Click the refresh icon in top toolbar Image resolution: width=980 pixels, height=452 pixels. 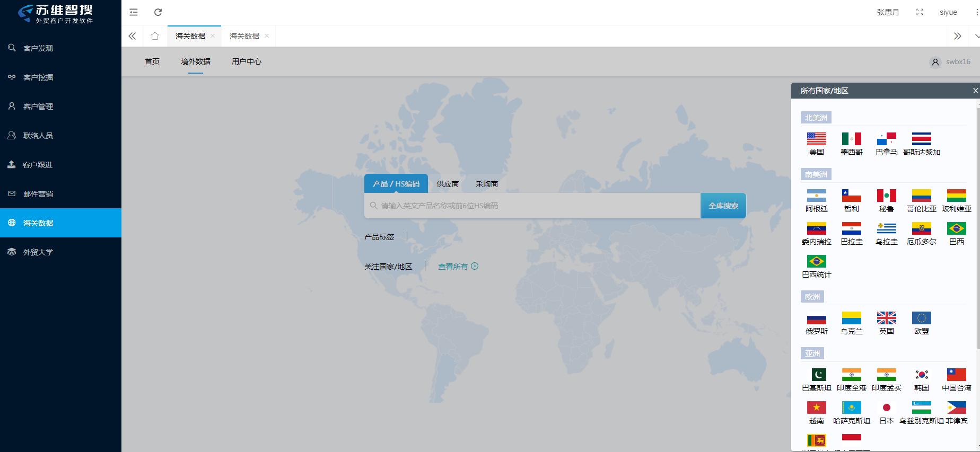click(158, 12)
